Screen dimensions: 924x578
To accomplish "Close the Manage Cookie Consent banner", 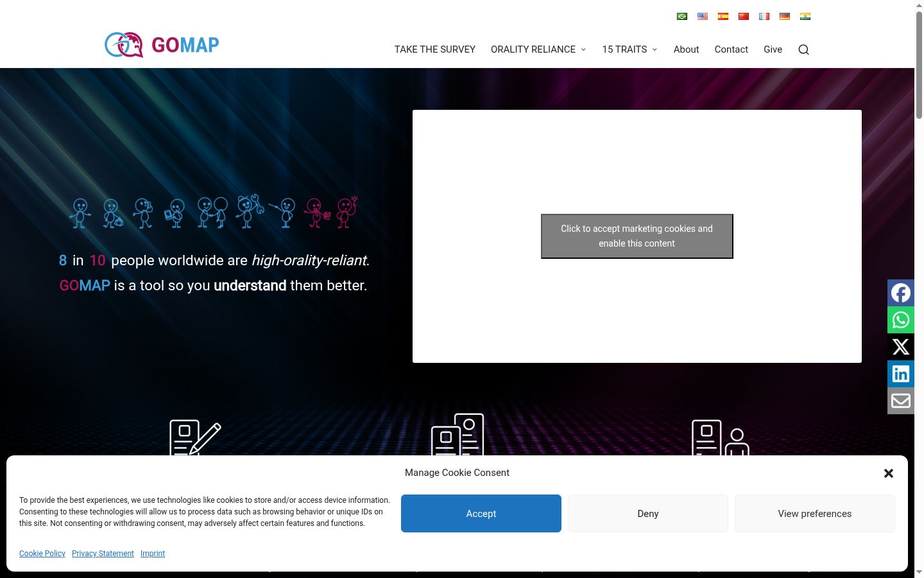I will point(889,473).
